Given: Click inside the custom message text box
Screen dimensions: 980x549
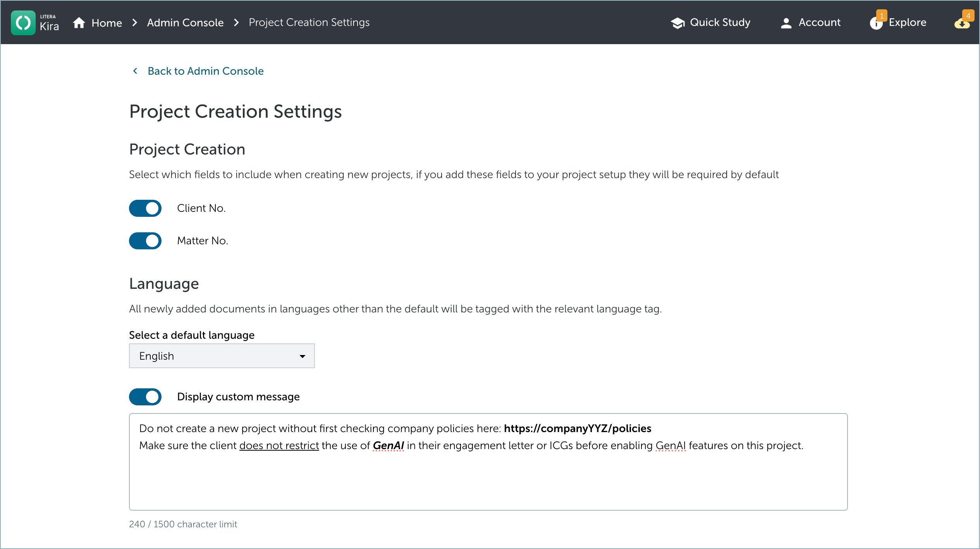Looking at the screenshot, I should [x=488, y=462].
